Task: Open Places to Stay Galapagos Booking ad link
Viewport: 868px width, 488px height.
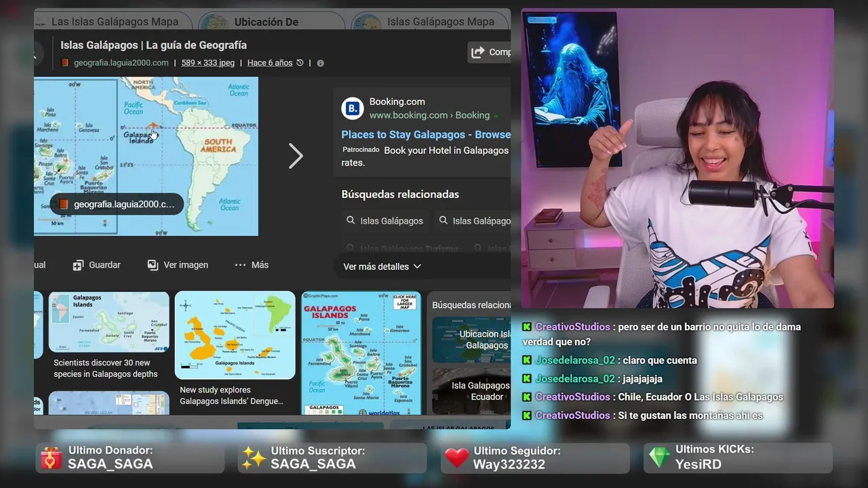Action: coord(426,134)
